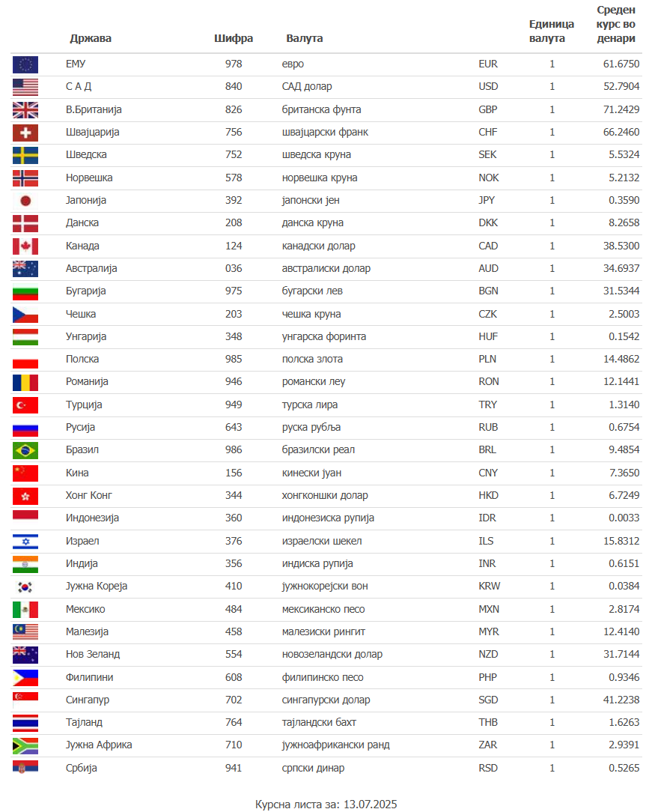Select the Canada maple leaf flag

(x=25, y=246)
